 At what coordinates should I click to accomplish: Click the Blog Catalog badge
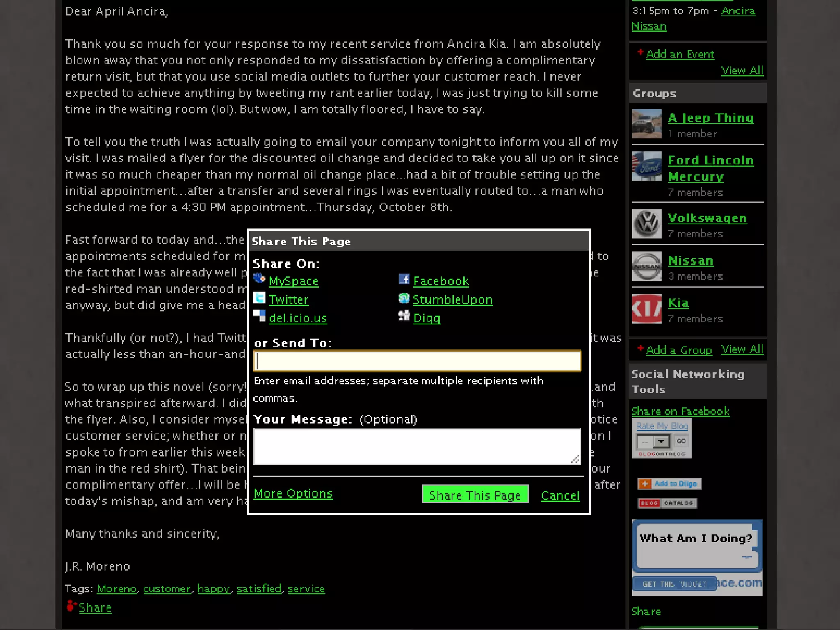tap(667, 503)
